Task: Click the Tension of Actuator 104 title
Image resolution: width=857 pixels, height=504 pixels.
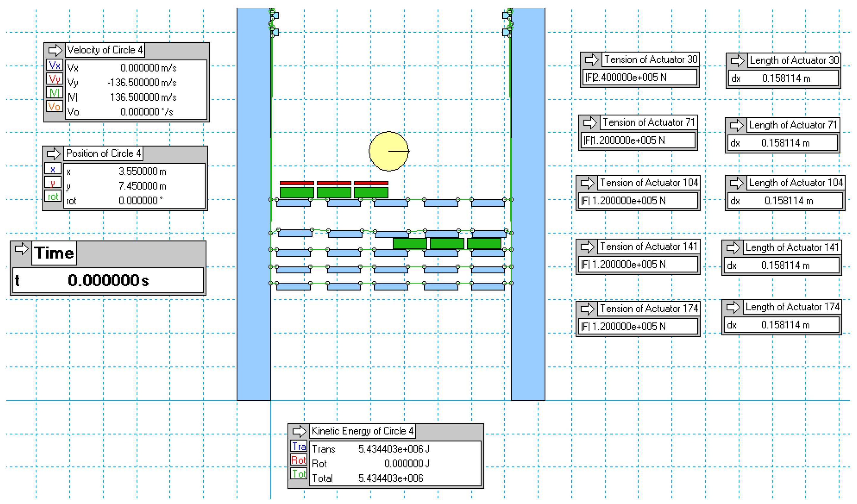Action: tap(649, 183)
